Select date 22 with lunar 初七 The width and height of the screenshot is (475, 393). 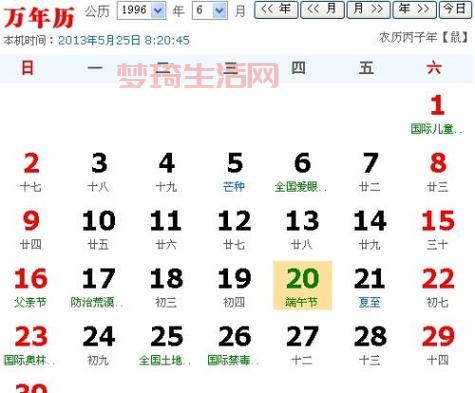[438, 287]
